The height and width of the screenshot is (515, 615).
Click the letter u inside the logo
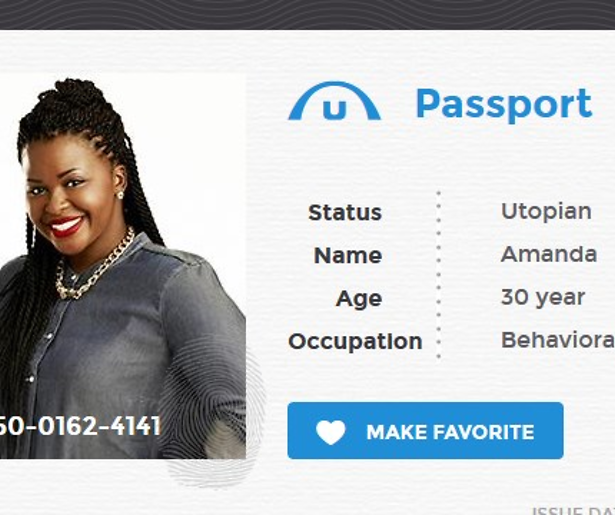point(335,109)
